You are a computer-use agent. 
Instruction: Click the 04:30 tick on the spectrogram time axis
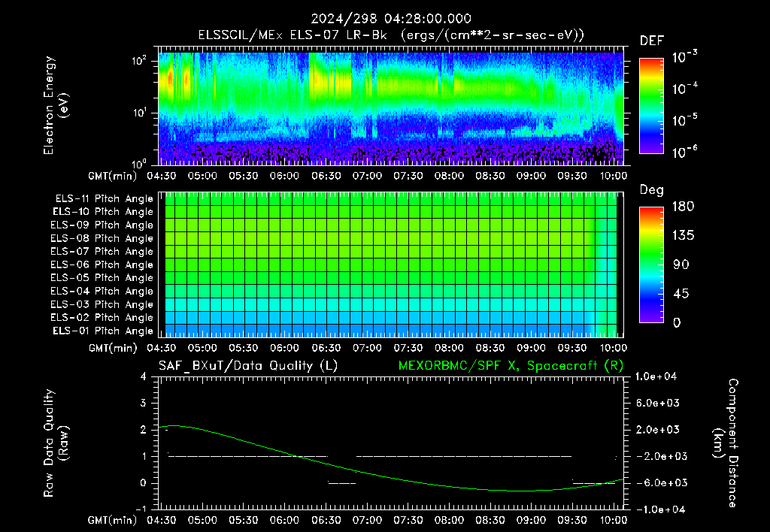(x=162, y=176)
